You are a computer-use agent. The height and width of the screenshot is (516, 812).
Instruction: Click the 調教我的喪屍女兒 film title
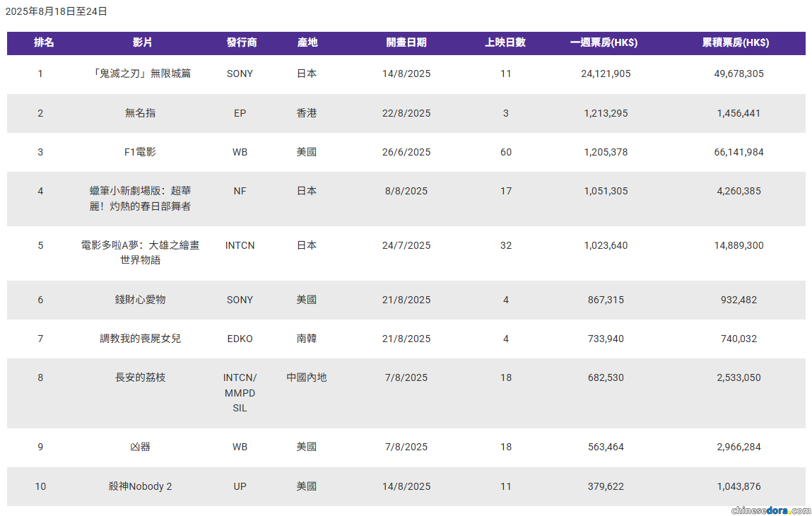140,339
